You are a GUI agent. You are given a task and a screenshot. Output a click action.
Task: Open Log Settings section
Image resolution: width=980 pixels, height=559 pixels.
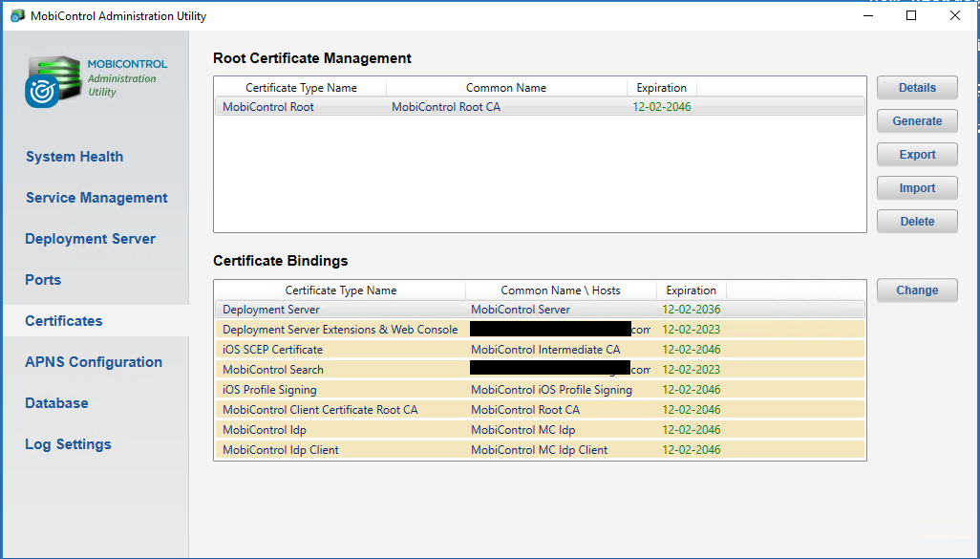(x=68, y=444)
